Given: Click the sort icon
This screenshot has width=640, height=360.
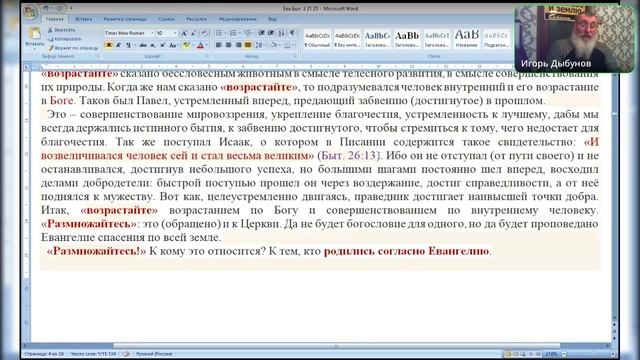Looking at the screenshot, I should pyautogui.click(x=281, y=33).
